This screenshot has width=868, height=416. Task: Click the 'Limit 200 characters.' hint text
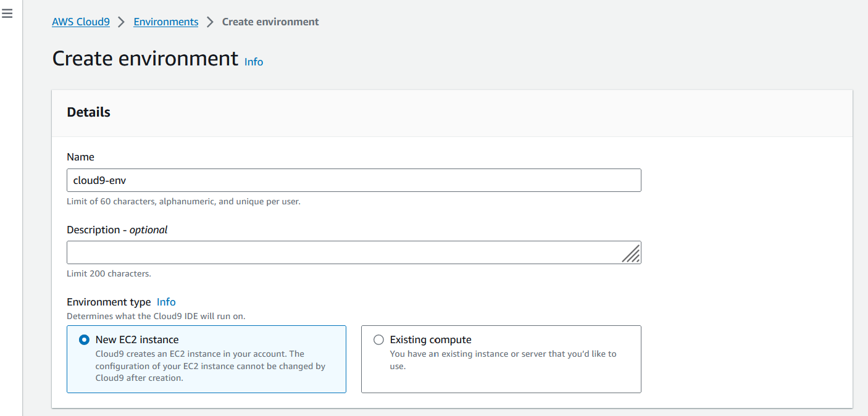pos(109,273)
